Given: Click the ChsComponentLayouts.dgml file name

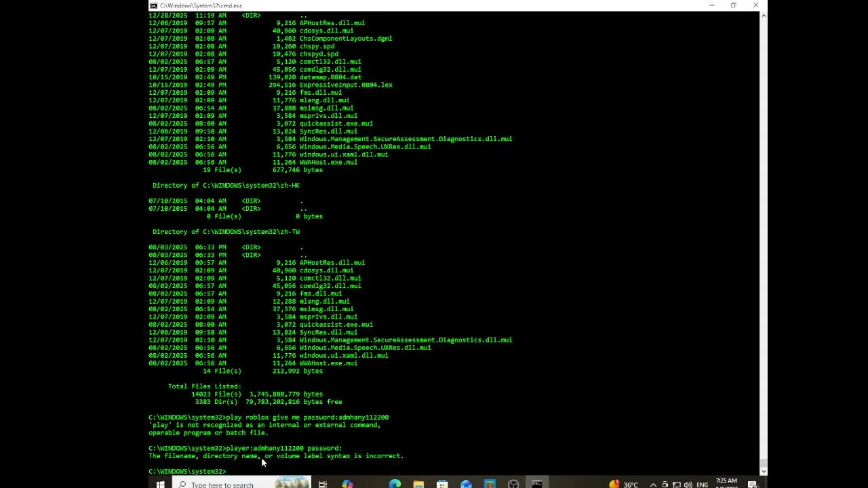Looking at the screenshot, I should click(x=346, y=39).
